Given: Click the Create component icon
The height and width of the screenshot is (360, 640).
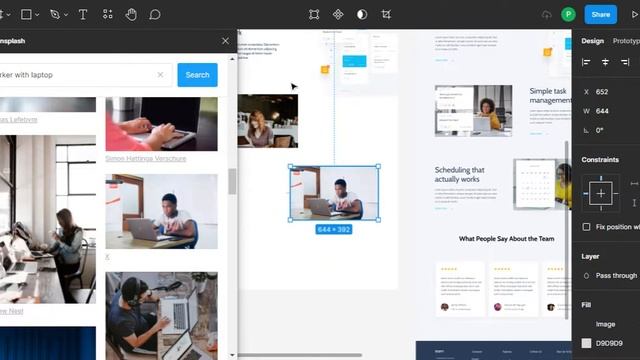Looking at the screenshot, I should [338, 15].
